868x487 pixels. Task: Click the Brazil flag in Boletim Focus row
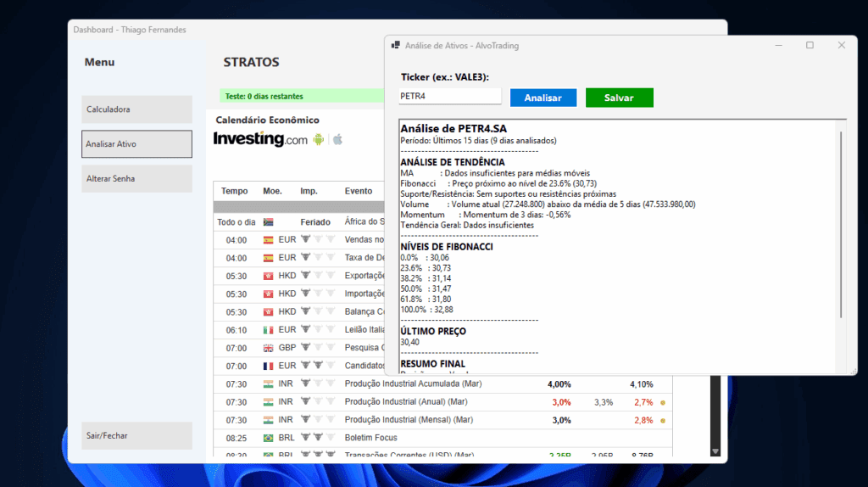[269, 439]
